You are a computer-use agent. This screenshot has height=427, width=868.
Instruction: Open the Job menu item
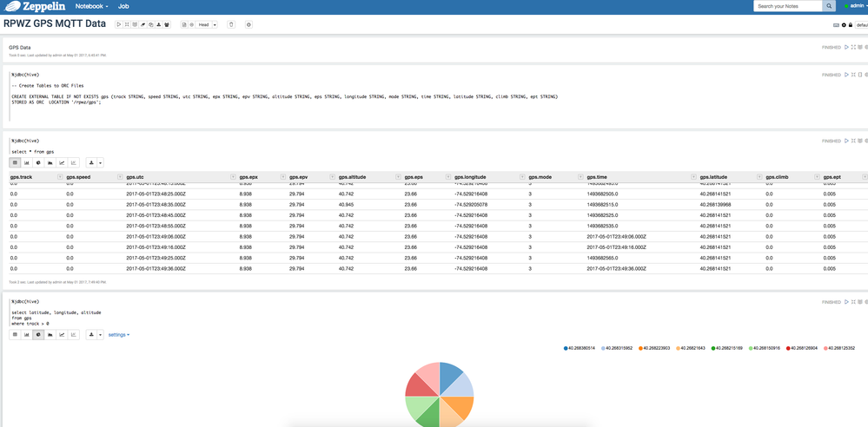click(123, 6)
